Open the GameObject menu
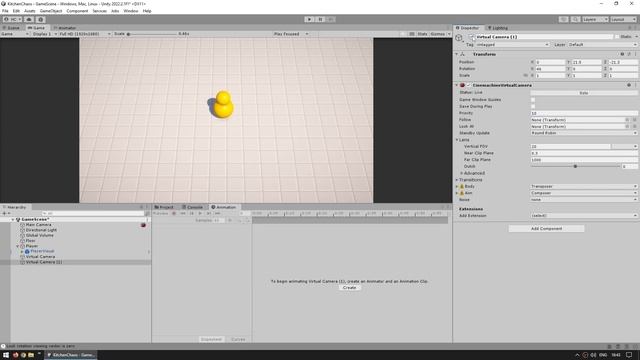Image resolution: width=640 pixels, height=360 pixels. 51,11
